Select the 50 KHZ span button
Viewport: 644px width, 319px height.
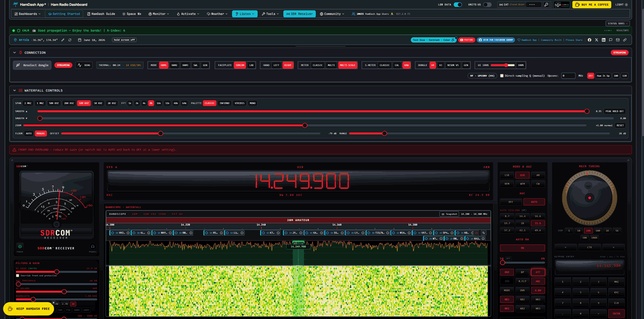click(x=98, y=103)
